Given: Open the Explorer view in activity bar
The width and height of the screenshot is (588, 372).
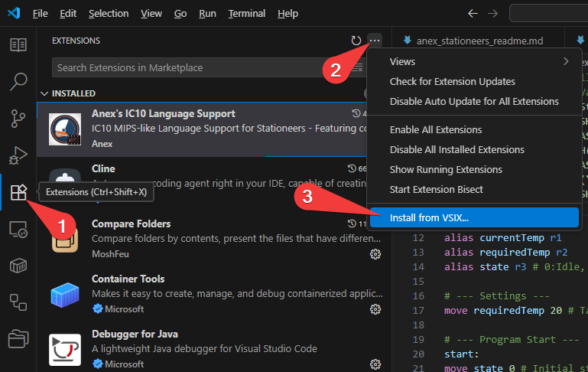Looking at the screenshot, I should click(x=18, y=45).
